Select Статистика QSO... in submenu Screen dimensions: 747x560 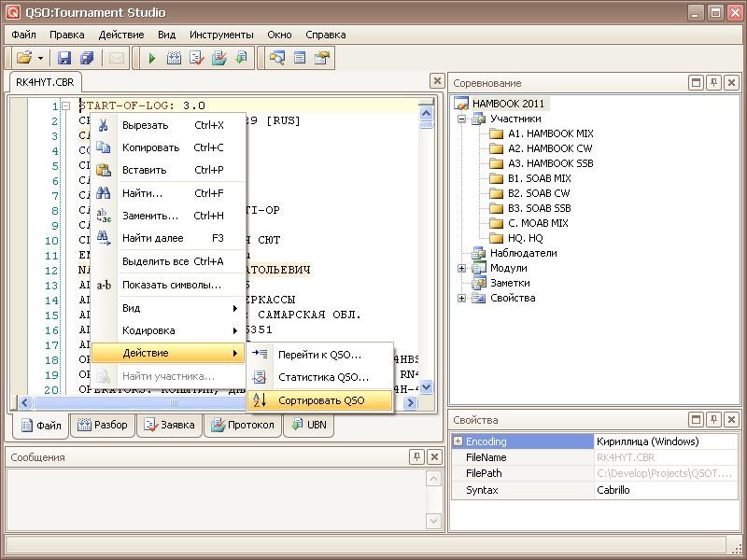click(323, 377)
